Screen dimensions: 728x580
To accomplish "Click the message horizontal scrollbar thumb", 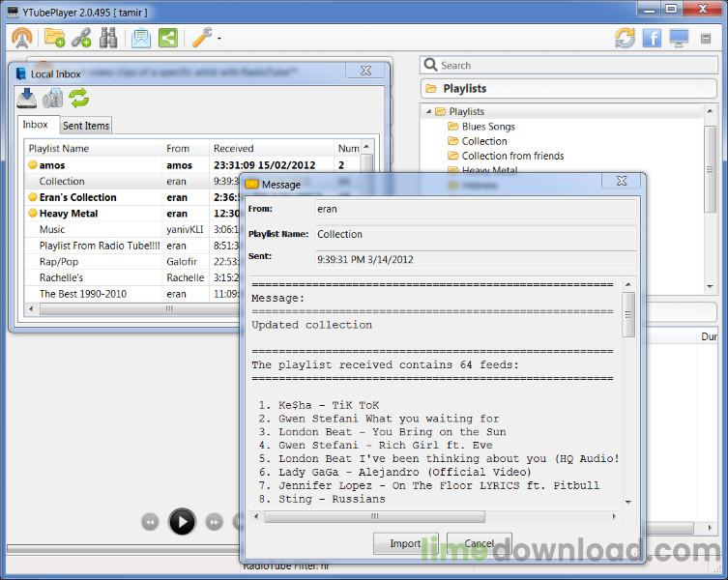I will coord(375,516).
